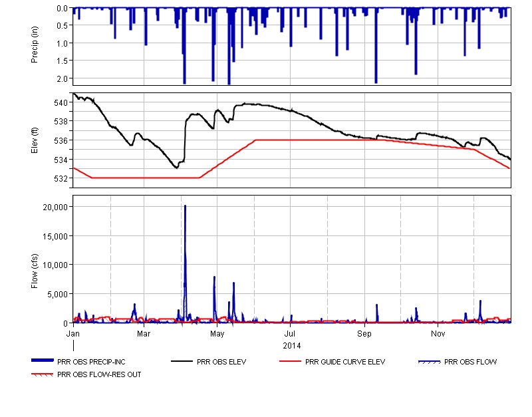Click the 536 elevation axis value
This screenshot has width=532, height=417.
[61, 140]
